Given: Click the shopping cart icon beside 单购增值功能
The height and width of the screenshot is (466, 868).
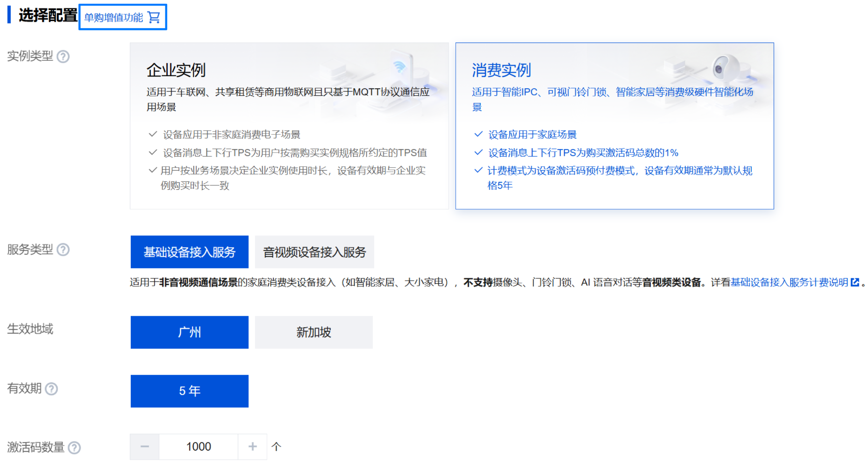Looking at the screenshot, I should [154, 17].
